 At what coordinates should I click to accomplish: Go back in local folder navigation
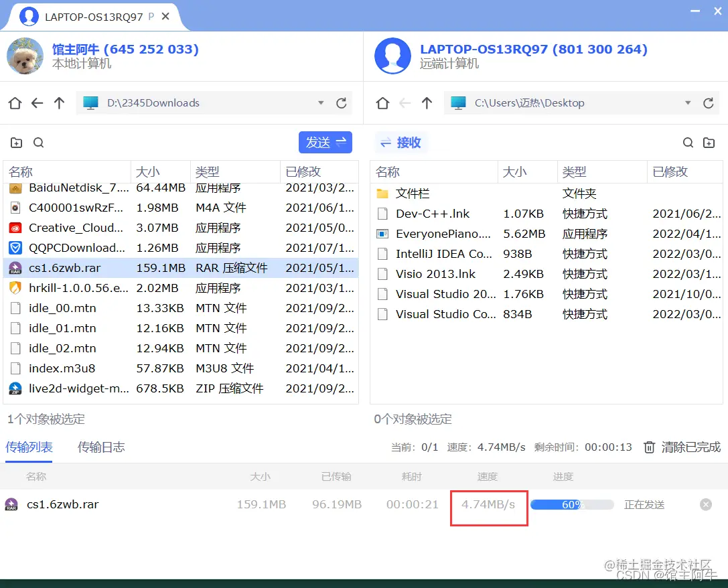37,103
